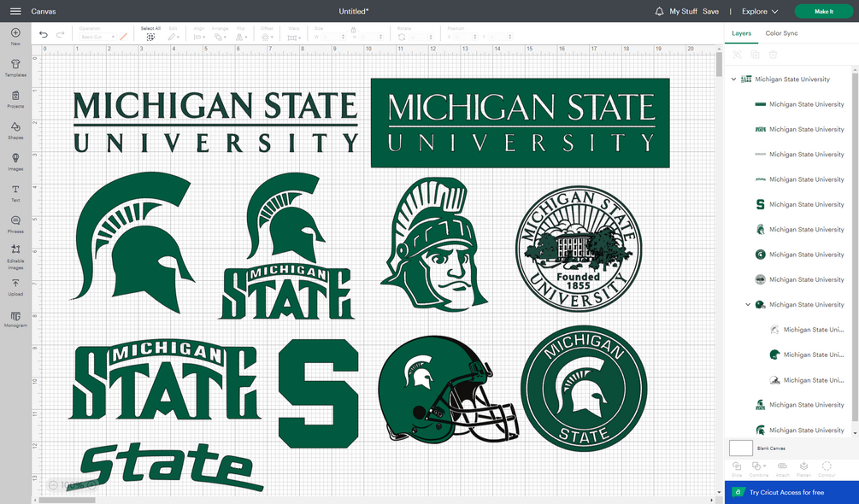The height and width of the screenshot is (504, 859).
Task: Click the Slice tool
Action: point(737,469)
